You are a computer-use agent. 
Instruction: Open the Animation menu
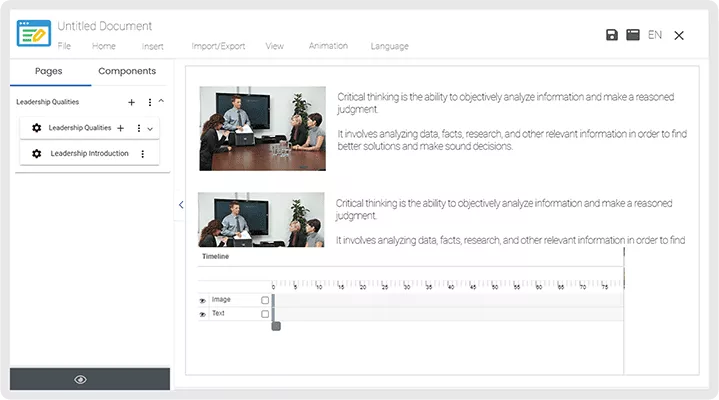point(328,46)
